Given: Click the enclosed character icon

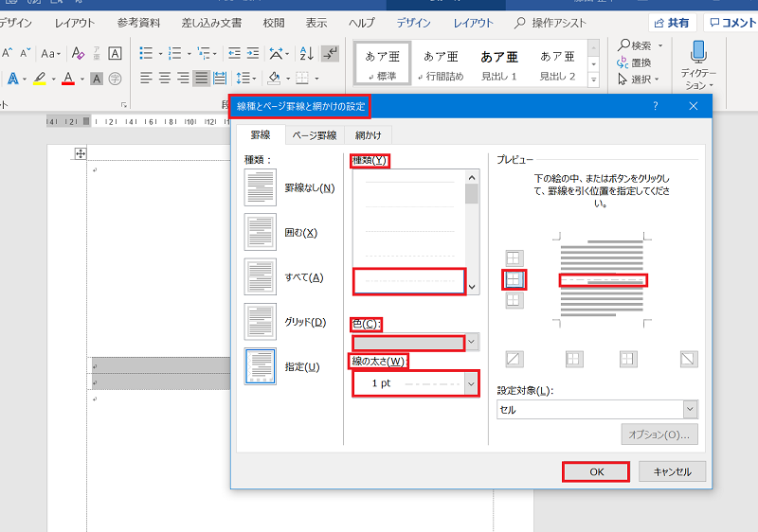Looking at the screenshot, I should (115, 79).
